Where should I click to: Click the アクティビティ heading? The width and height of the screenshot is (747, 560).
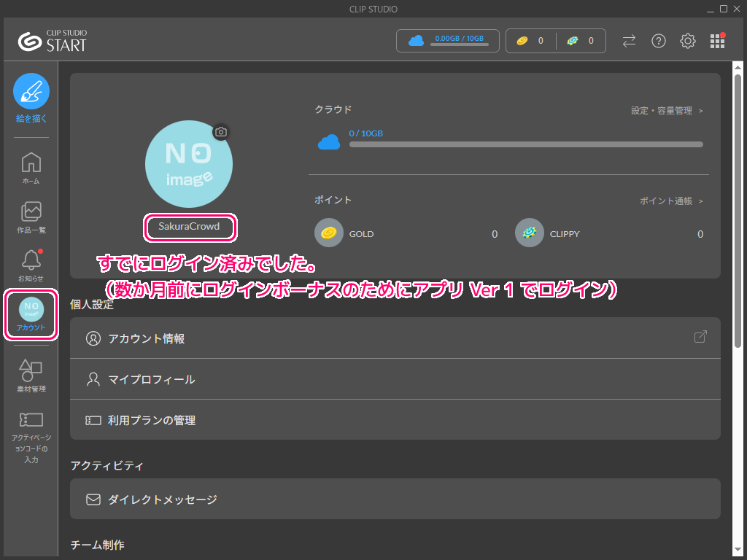pos(107,465)
